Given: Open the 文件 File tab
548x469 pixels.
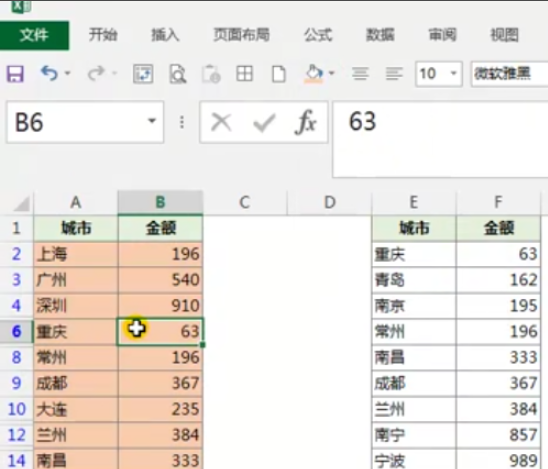Looking at the screenshot, I should point(34,35).
